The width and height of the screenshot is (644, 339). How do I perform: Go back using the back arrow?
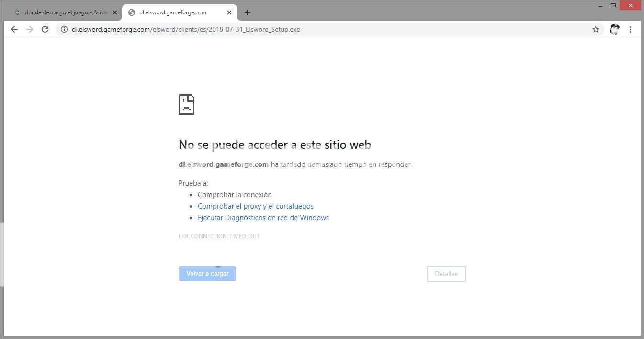[x=14, y=29]
